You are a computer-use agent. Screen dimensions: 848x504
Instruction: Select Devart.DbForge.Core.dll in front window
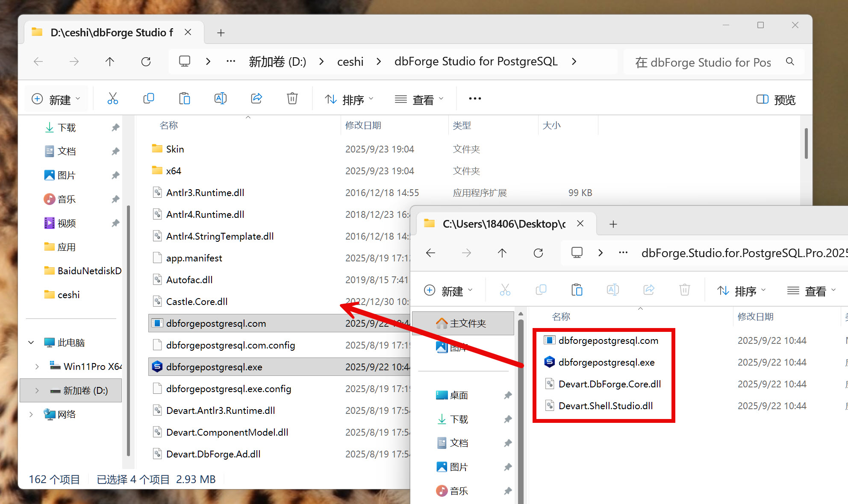tap(609, 384)
